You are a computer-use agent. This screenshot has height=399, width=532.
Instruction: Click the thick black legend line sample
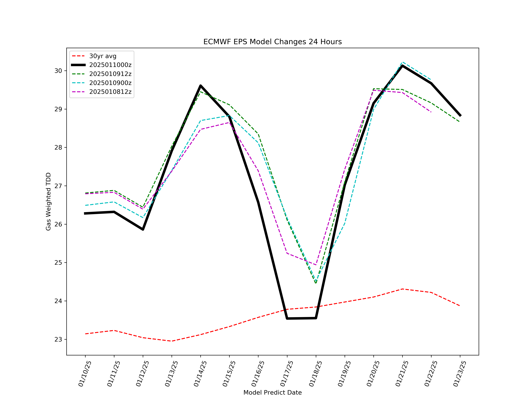78,65
